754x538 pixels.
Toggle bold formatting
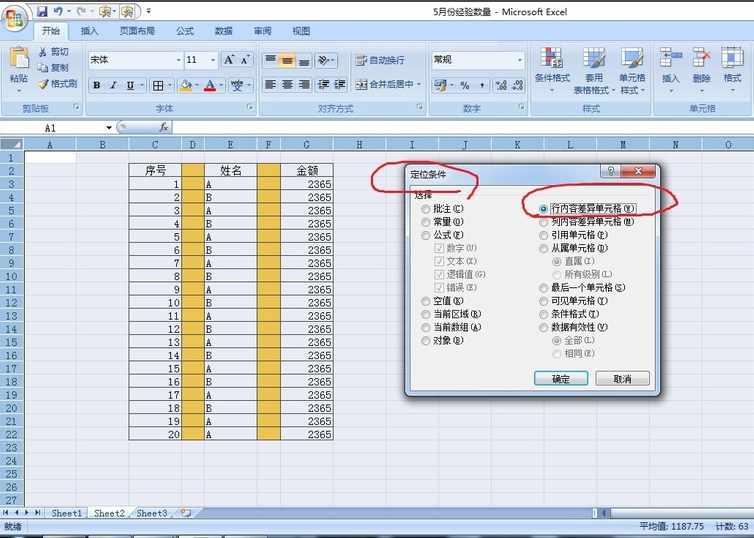(x=97, y=85)
